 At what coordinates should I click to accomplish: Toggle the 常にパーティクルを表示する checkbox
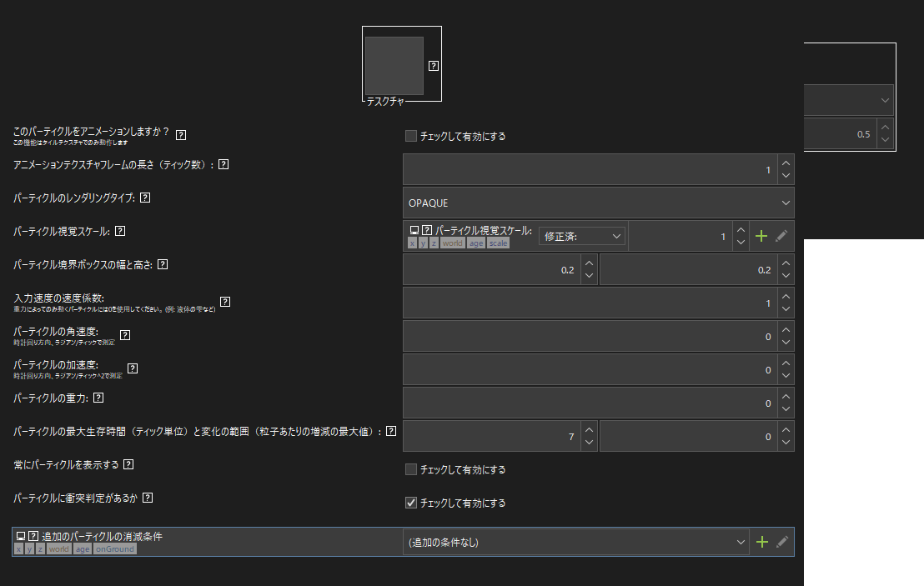pyautogui.click(x=410, y=469)
